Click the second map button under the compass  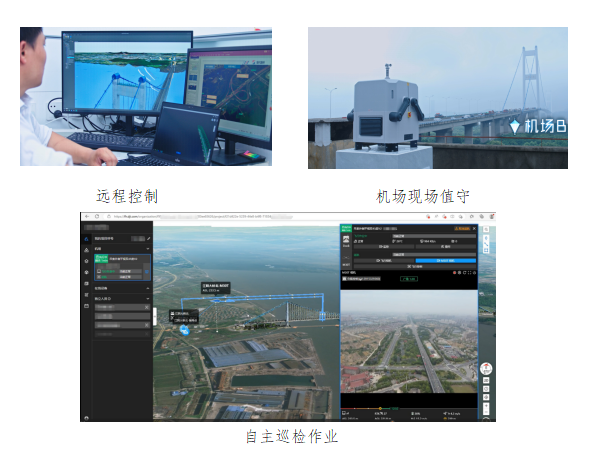coord(486,389)
